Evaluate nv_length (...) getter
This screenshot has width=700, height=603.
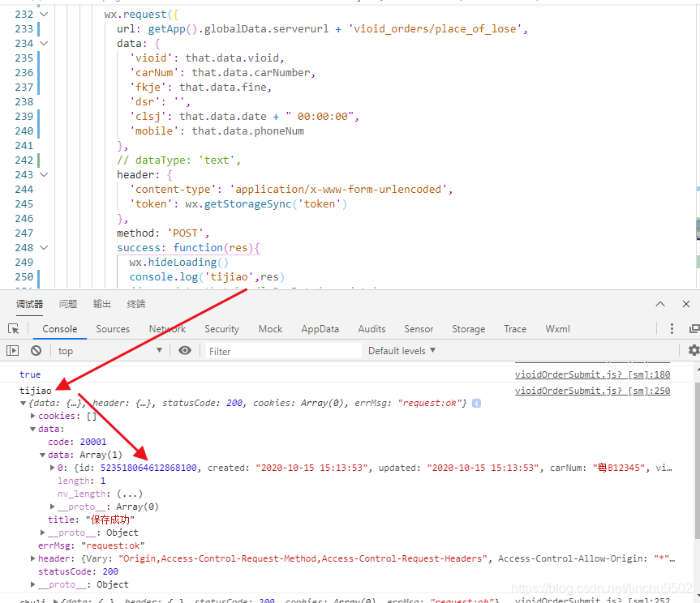130,494
